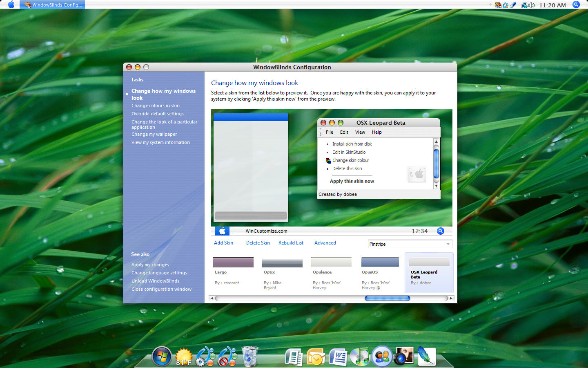Click Rebuild List link

291,243
